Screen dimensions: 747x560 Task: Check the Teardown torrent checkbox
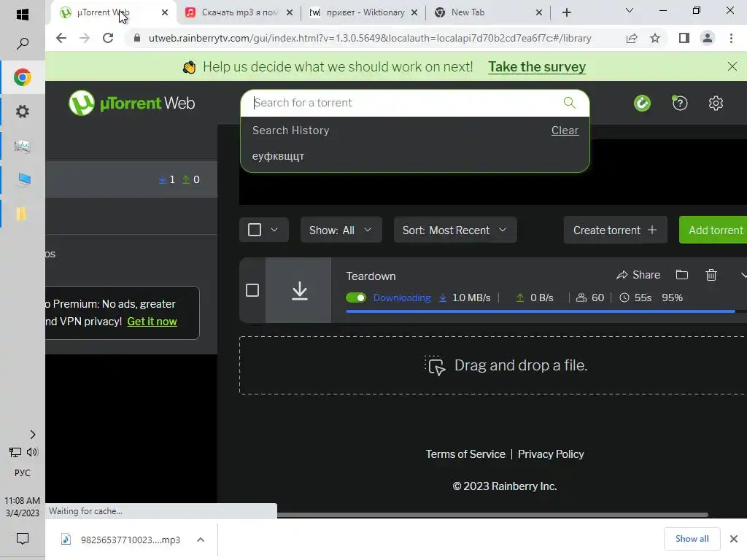[x=252, y=290]
